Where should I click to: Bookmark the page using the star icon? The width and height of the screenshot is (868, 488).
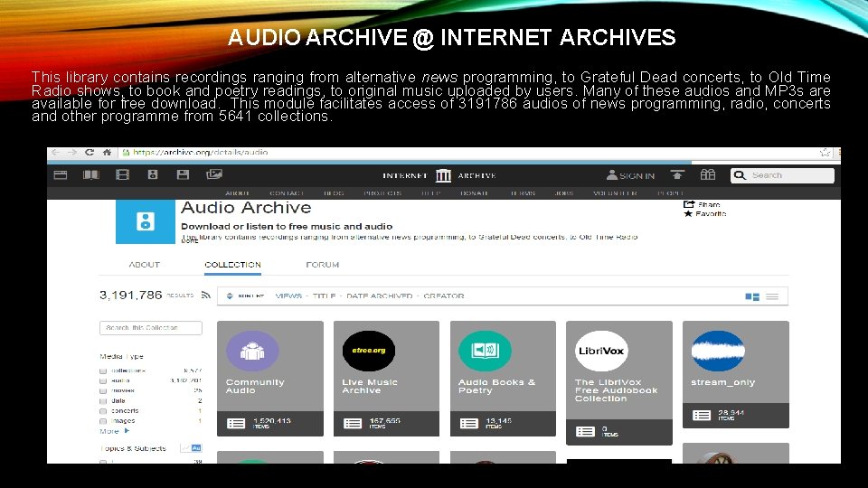click(825, 152)
